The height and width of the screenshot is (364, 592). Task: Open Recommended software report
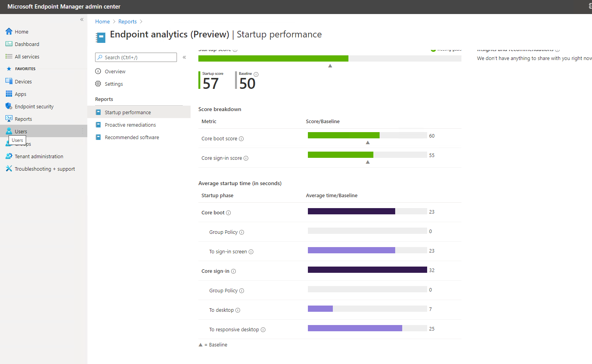coord(132,137)
